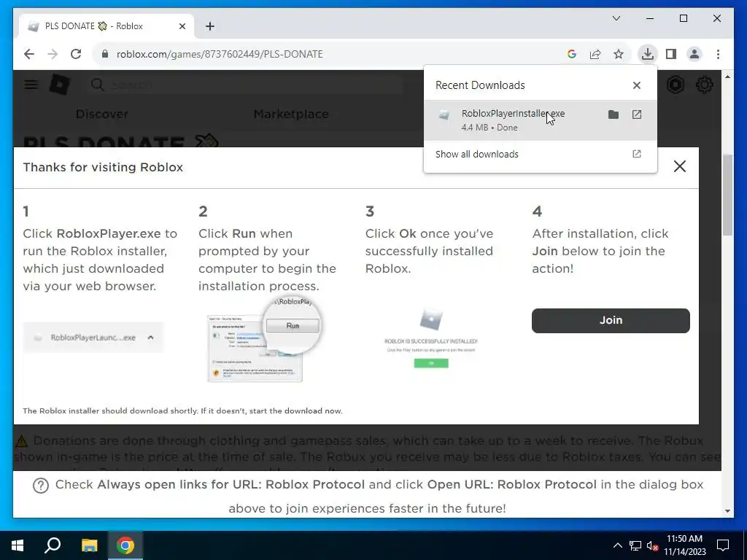
Task: Open the Discover nav item
Action: coord(102,114)
